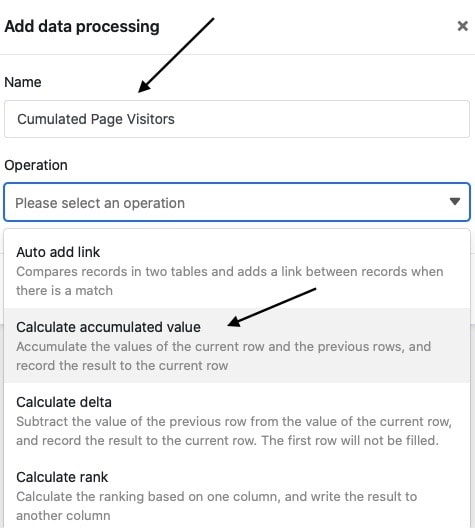This screenshot has width=475, height=528.
Task: Click the dropdown arrow in Operation field
Action: (x=455, y=201)
